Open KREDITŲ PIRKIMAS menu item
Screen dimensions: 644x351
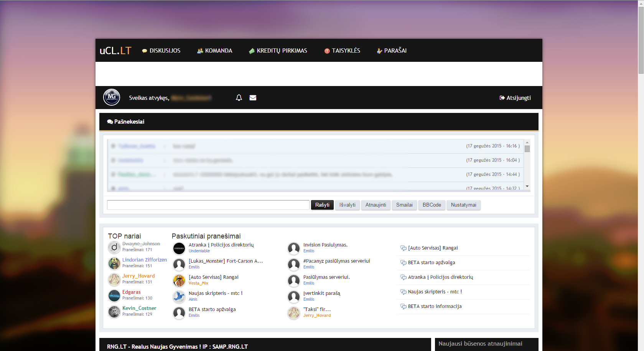coord(278,51)
